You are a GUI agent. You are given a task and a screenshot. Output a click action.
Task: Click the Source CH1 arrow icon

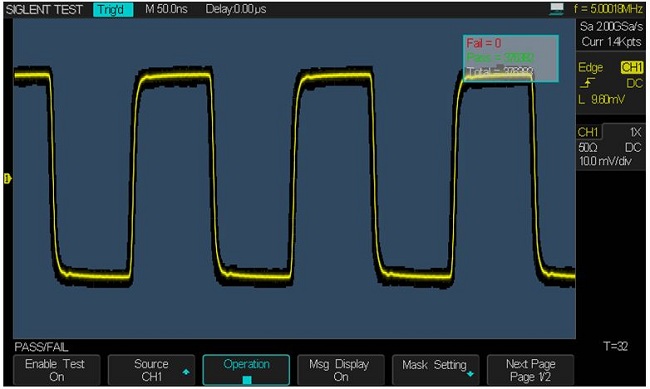point(186,372)
